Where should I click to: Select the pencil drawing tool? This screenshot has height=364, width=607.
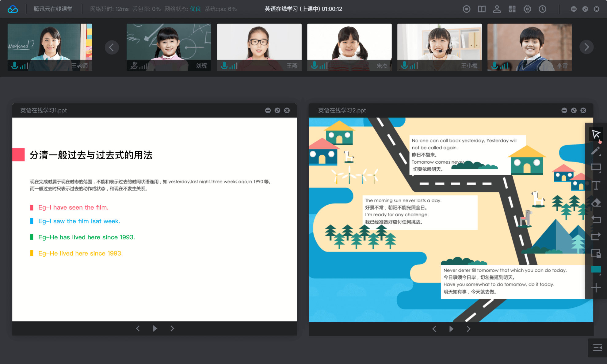click(595, 151)
